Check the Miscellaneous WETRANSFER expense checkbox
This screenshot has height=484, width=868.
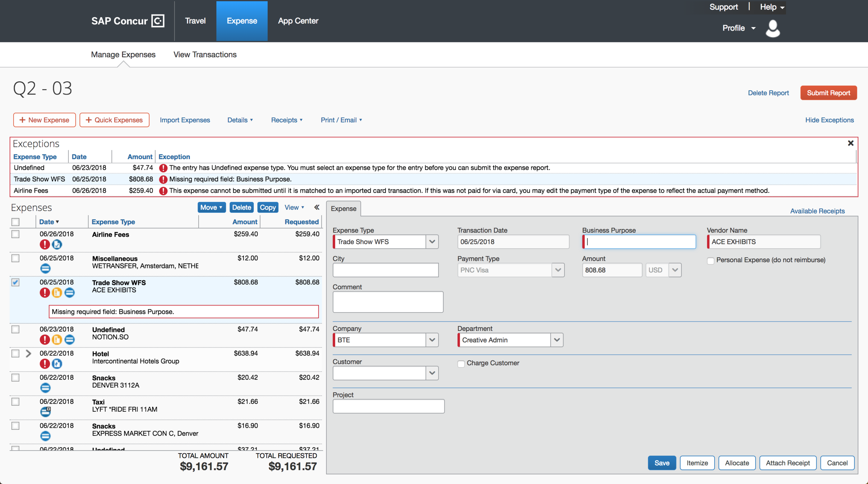click(15, 258)
